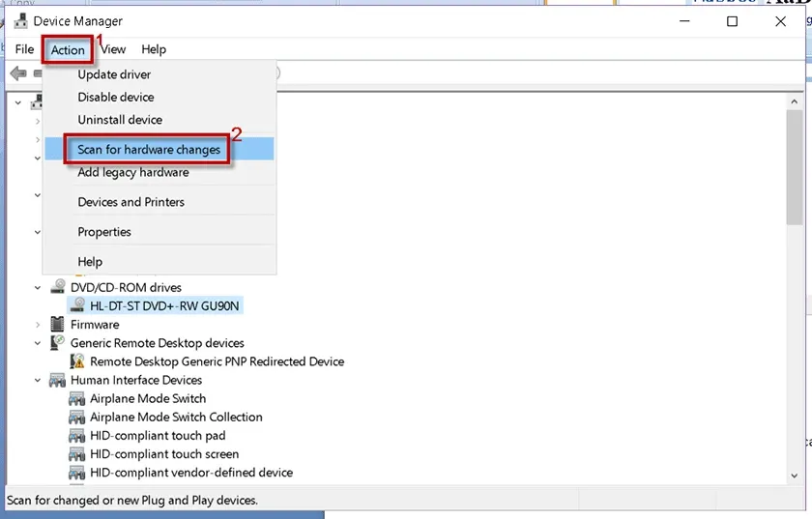This screenshot has height=519, width=812.
Task: Click the Generic Remote Desktop devices icon
Action: pos(58,343)
